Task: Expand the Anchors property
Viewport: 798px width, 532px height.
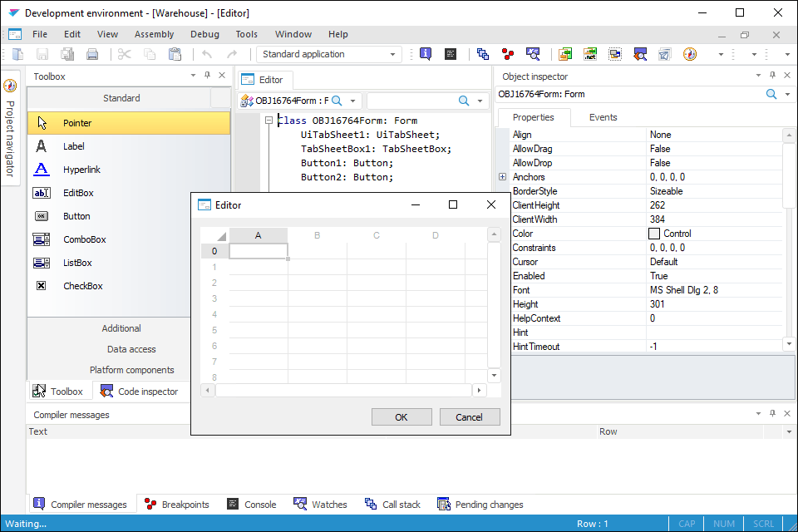Action: [x=502, y=177]
